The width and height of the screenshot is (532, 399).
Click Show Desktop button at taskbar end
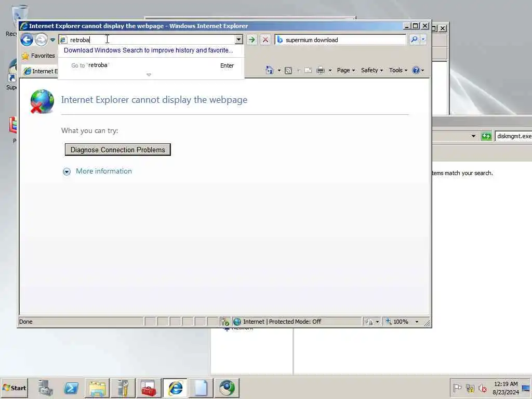click(527, 388)
